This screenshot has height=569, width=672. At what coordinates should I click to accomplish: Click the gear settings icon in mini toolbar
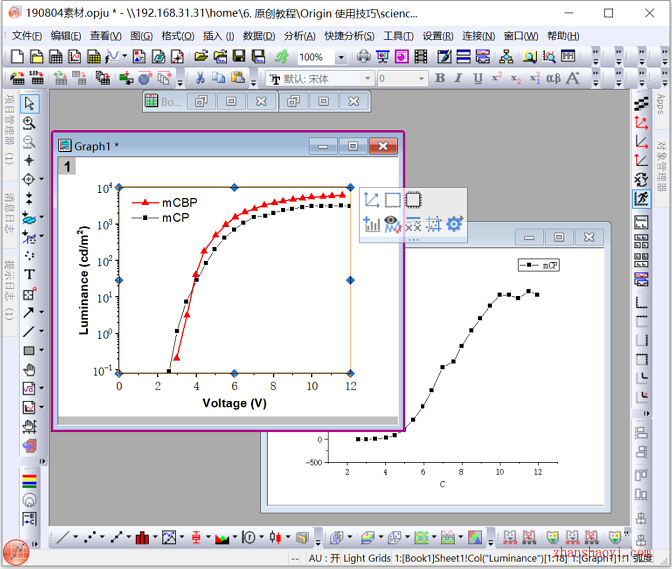[454, 224]
